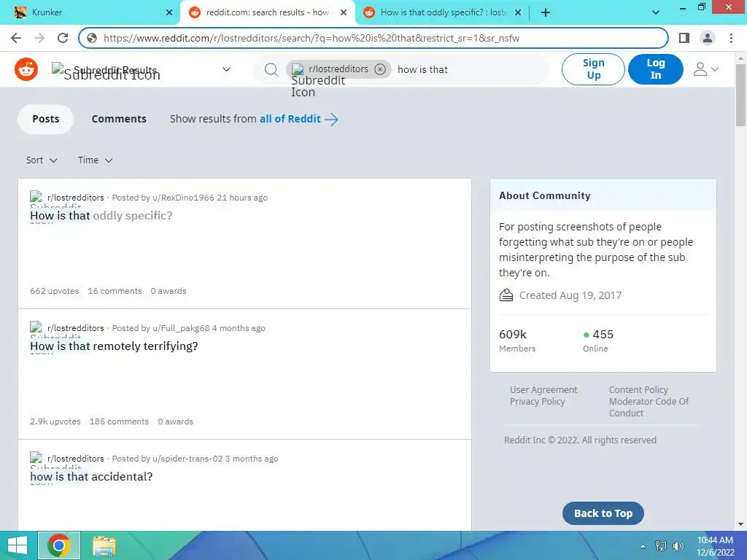Open the Chrome profile avatar icon
The width and height of the screenshot is (747, 560).
(708, 38)
